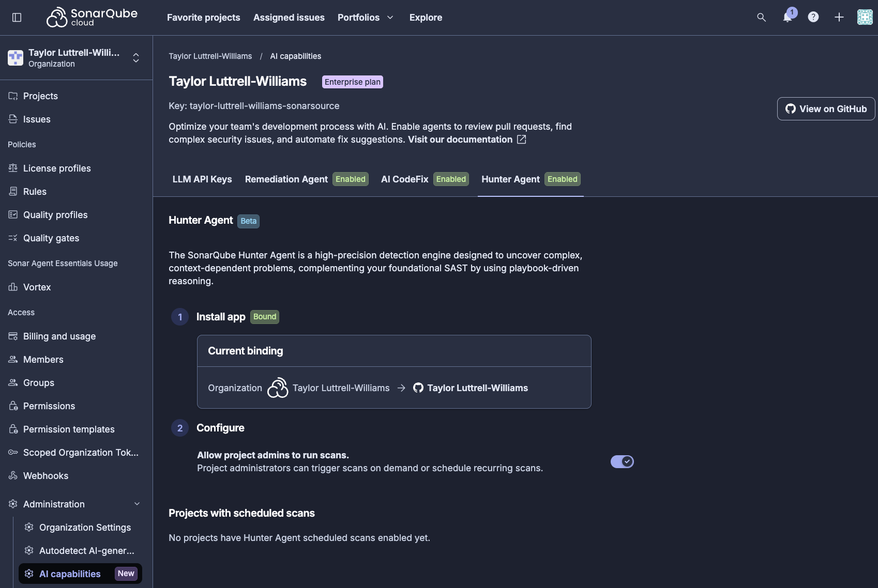Click the SonarQube cloud logo
The height and width of the screenshot is (588, 878).
pos(92,17)
